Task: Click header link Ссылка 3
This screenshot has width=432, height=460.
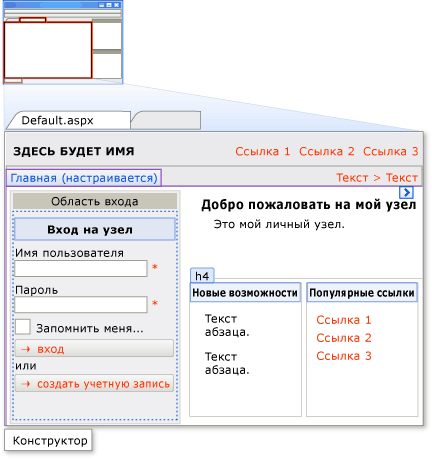Action: (x=391, y=151)
